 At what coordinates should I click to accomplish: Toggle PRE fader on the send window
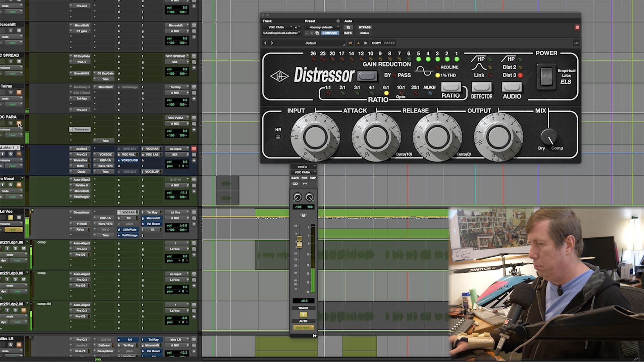[305, 178]
